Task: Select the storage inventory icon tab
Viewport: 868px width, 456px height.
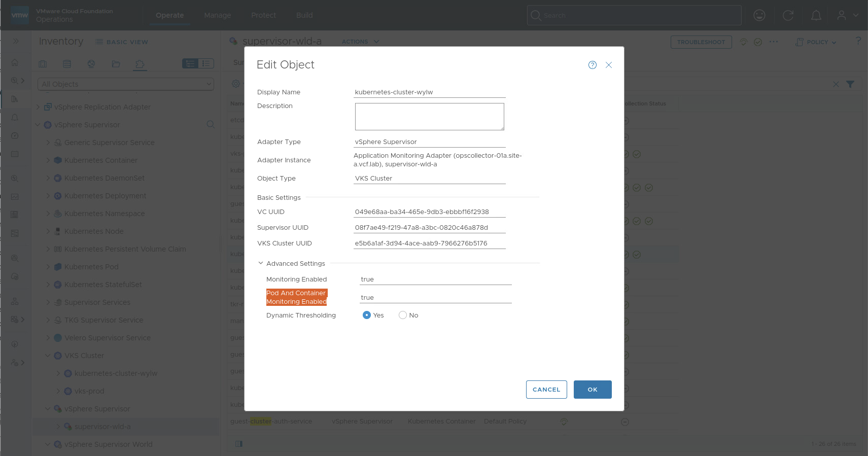Action: click(x=67, y=64)
